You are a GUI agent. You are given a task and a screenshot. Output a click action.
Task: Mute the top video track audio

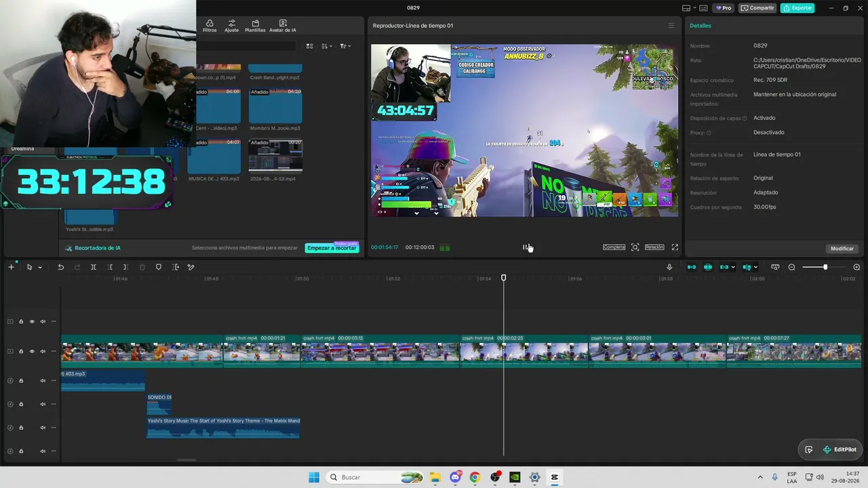[43, 321]
